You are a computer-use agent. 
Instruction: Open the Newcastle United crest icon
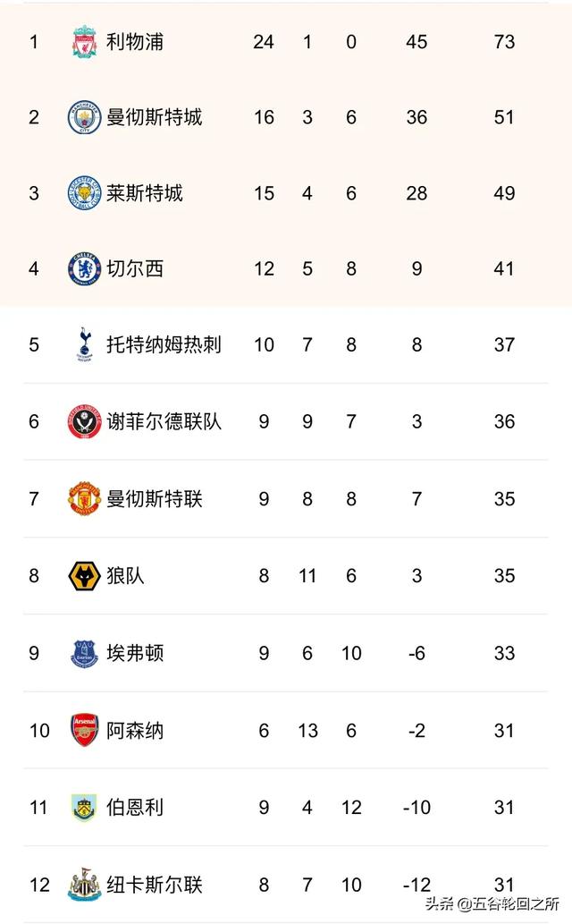click(84, 885)
